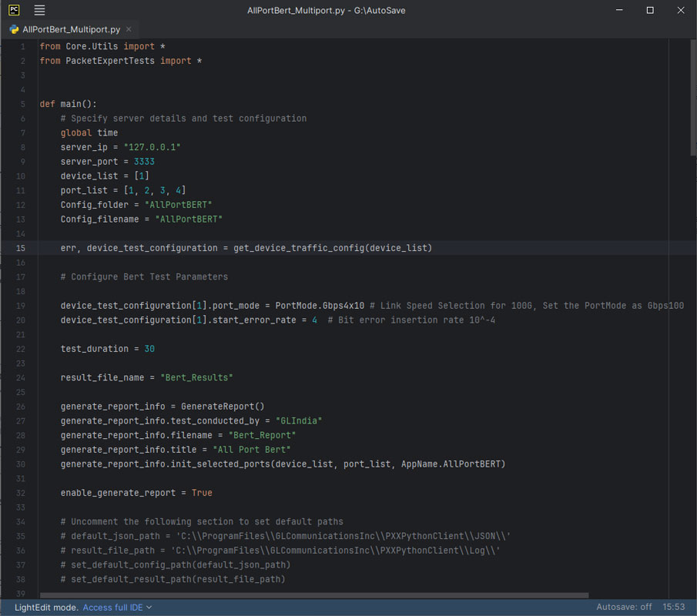Click line number 5 in gutter
This screenshot has height=616, width=697.
[x=22, y=104]
